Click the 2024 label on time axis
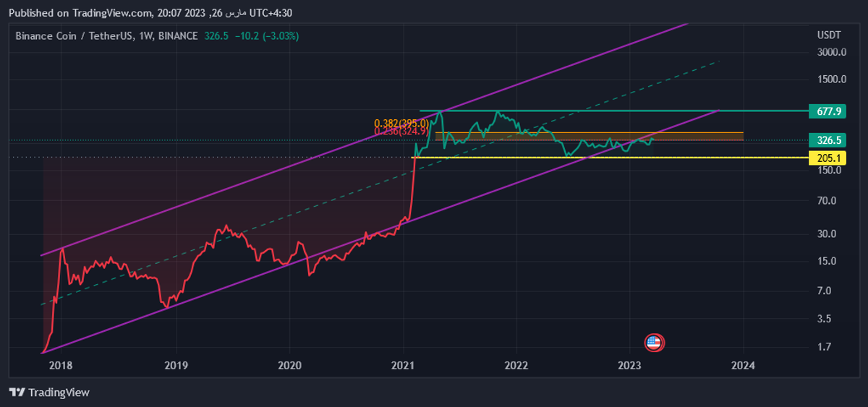The image size is (868, 407). [x=743, y=366]
